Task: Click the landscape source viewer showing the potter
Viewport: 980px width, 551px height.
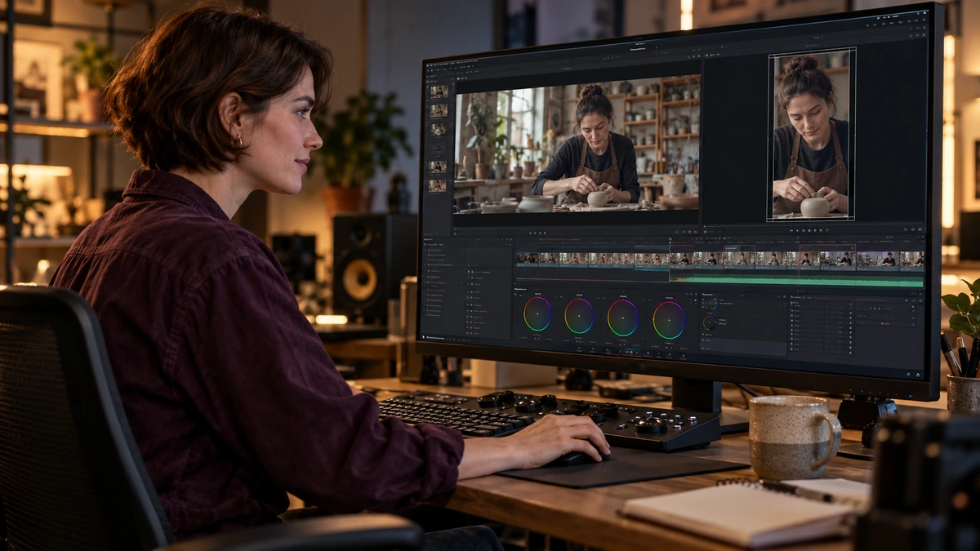Action: tap(577, 145)
